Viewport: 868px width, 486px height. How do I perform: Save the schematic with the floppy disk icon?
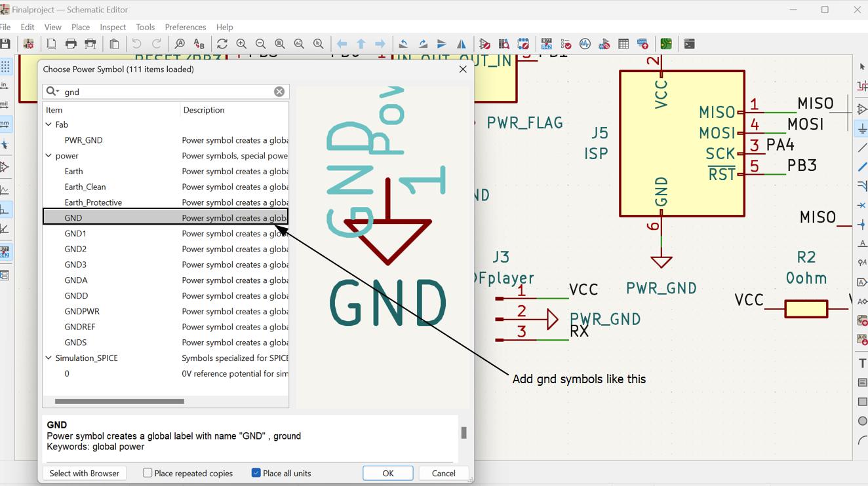[x=5, y=44]
